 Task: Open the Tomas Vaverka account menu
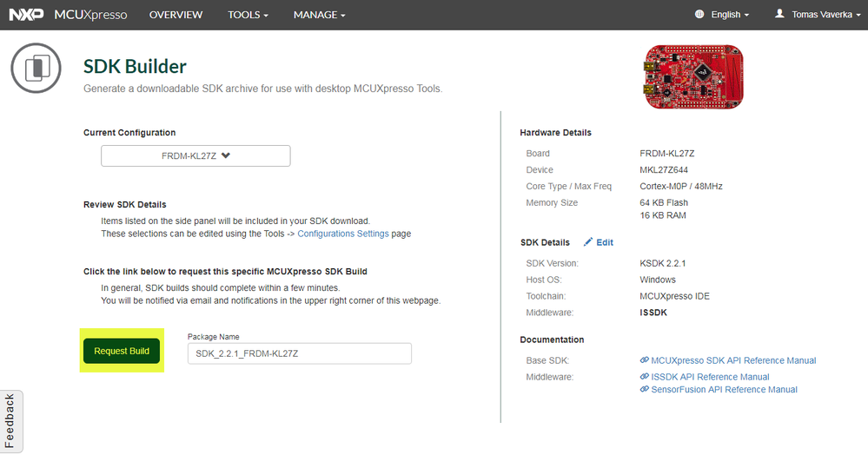click(x=825, y=15)
